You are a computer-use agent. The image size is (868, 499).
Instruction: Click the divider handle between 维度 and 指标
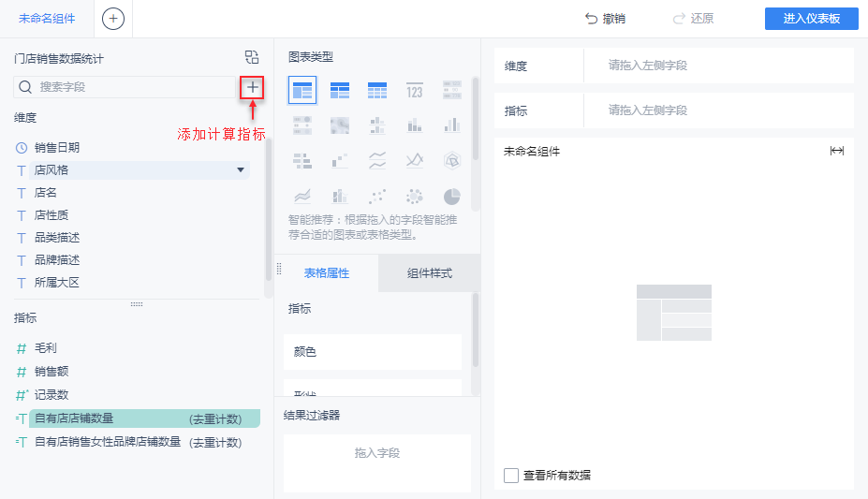(x=137, y=304)
